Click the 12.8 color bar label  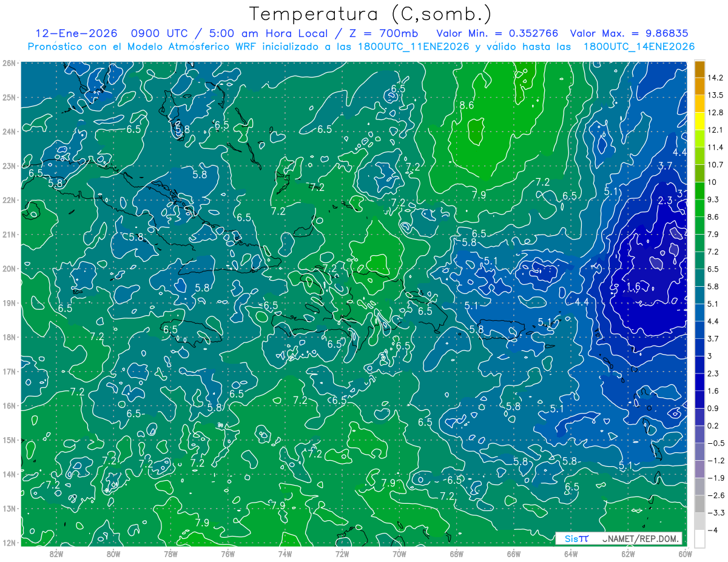715,113
